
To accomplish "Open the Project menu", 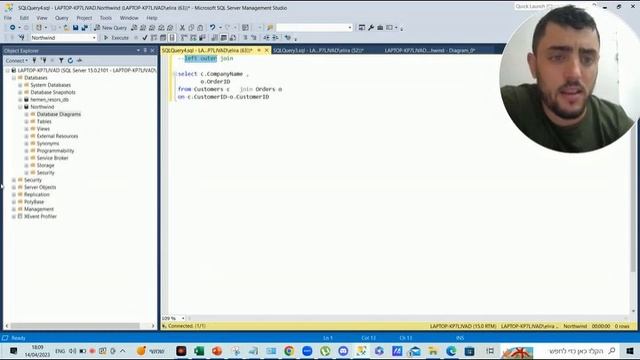I will click(x=84, y=18).
